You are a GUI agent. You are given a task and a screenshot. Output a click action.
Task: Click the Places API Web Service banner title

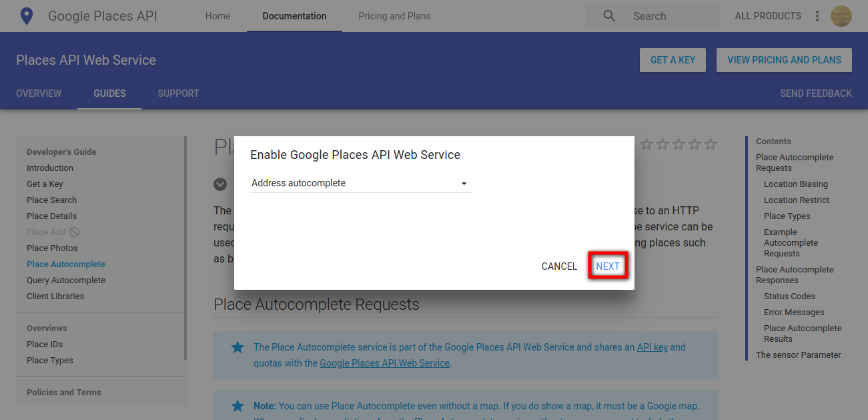pos(86,60)
